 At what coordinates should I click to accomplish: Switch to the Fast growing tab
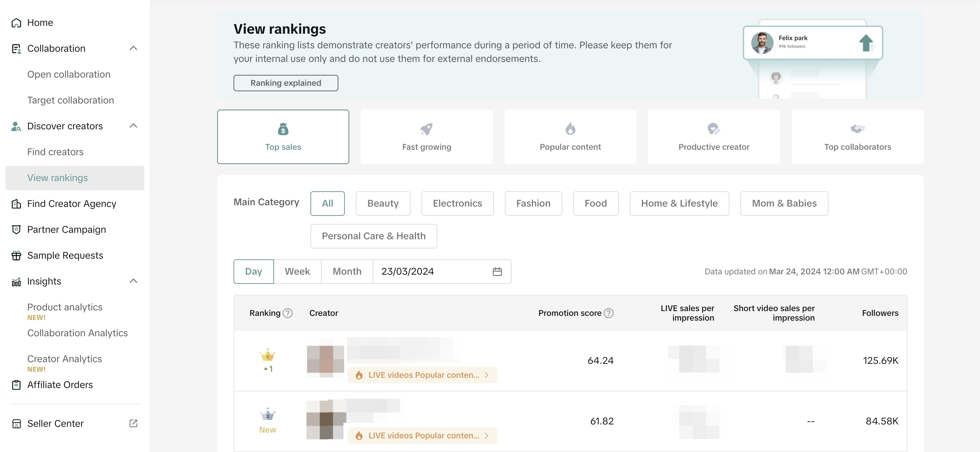426,136
